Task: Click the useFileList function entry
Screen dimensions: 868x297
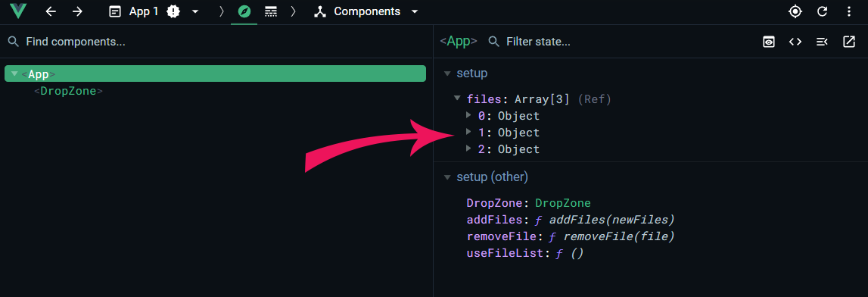Action: pyautogui.click(x=525, y=253)
